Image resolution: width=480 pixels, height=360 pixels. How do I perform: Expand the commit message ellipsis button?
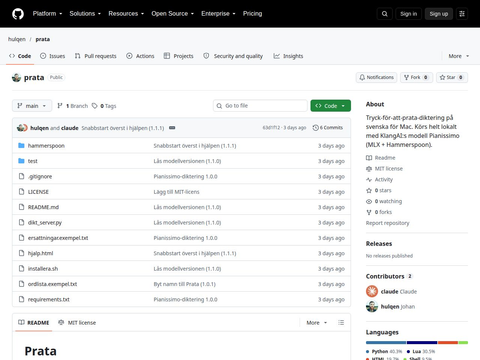pyautogui.click(x=172, y=128)
